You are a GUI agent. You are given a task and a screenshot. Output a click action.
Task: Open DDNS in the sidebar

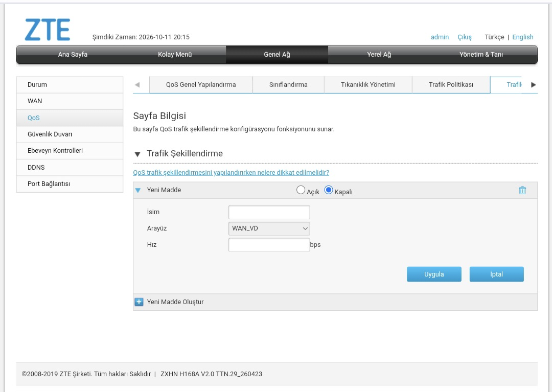coord(70,168)
